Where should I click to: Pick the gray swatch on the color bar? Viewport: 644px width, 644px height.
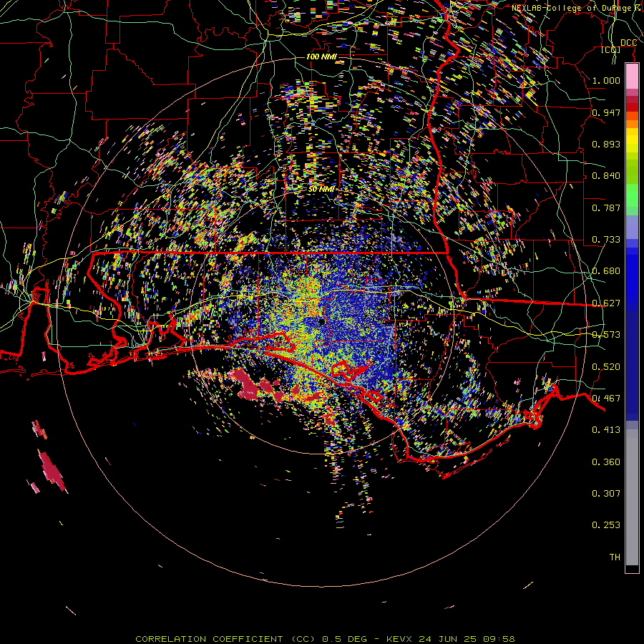click(x=632, y=497)
